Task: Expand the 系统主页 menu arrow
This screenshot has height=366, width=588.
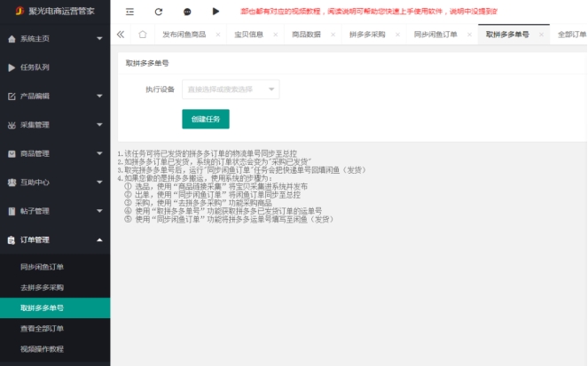Action: (x=99, y=39)
